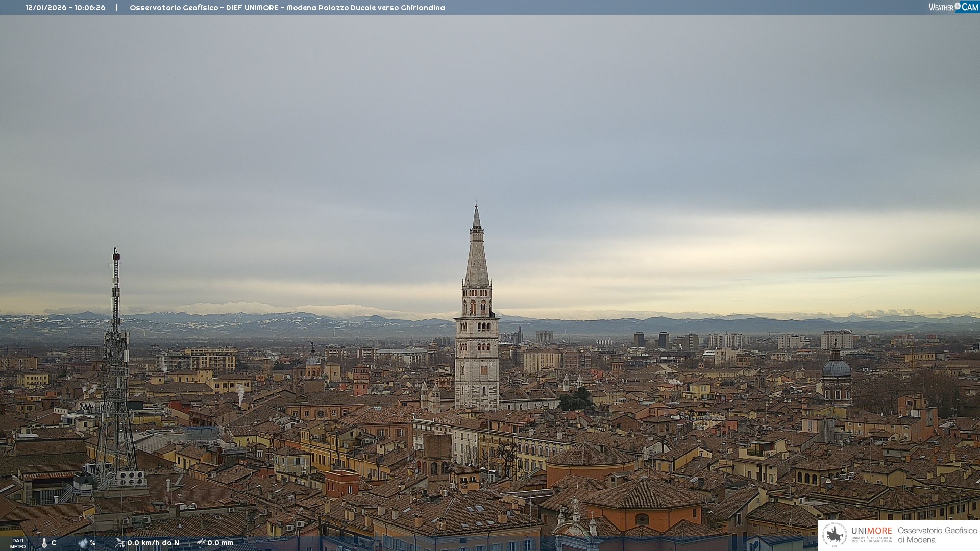Image resolution: width=980 pixels, height=551 pixels.
Task: Open the DATI METEO label
Action: pyautogui.click(x=18, y=543)
